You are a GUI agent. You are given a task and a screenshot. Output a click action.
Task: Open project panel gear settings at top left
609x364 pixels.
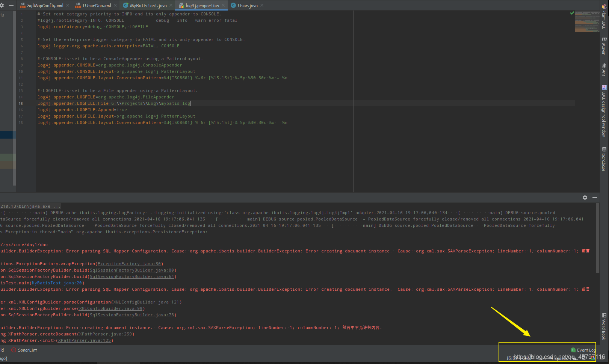tap(2, 6)
